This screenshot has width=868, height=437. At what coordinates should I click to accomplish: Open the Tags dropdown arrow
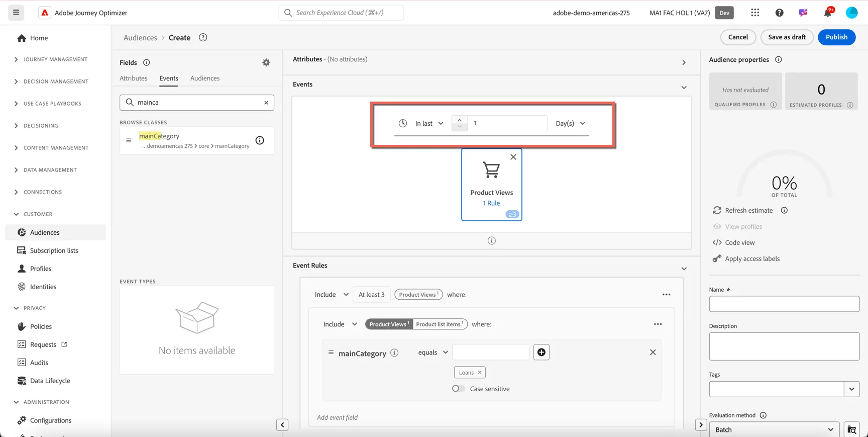852,389
